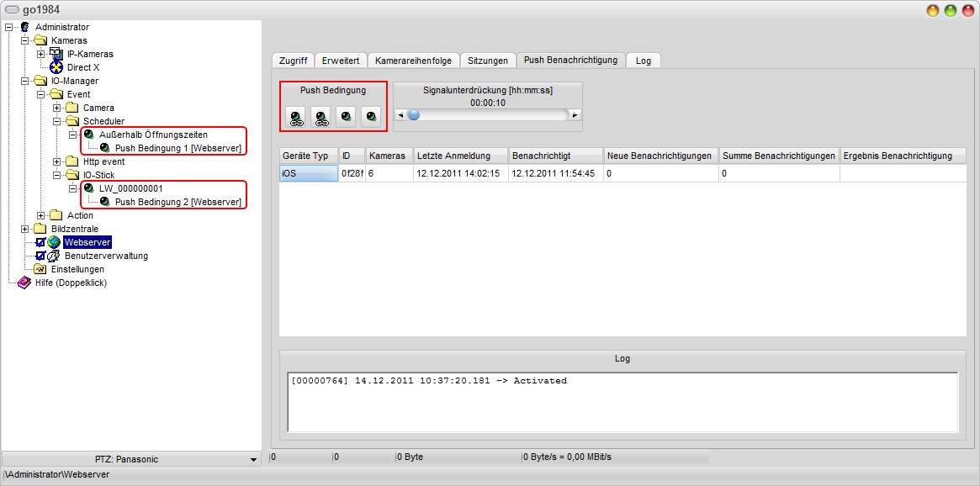This screenshot has height=486, width=980.
Task: Click the Signalunterdrückung slider right arrow
Action: (x=575, y=115)
